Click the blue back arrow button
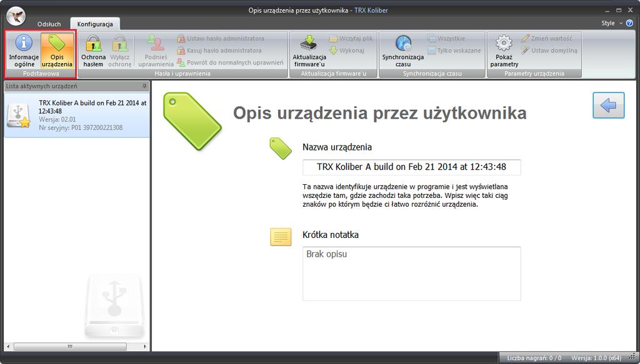Image resolution: width=640 pixels, height=364 pixels. pos(609,105)
